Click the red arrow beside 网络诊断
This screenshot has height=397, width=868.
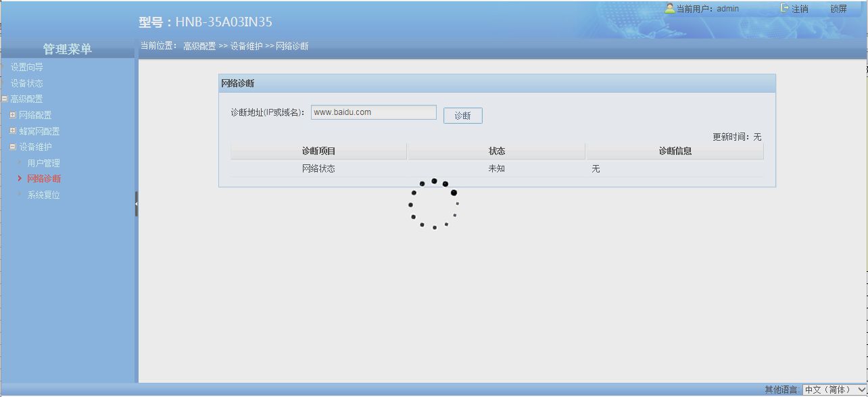tap(20, 179)
